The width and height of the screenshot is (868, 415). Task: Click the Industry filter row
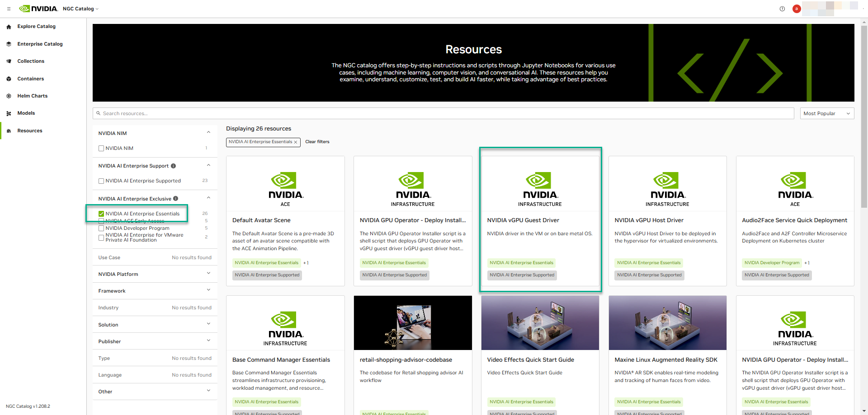pyautogui.click(x=155, y=308)
